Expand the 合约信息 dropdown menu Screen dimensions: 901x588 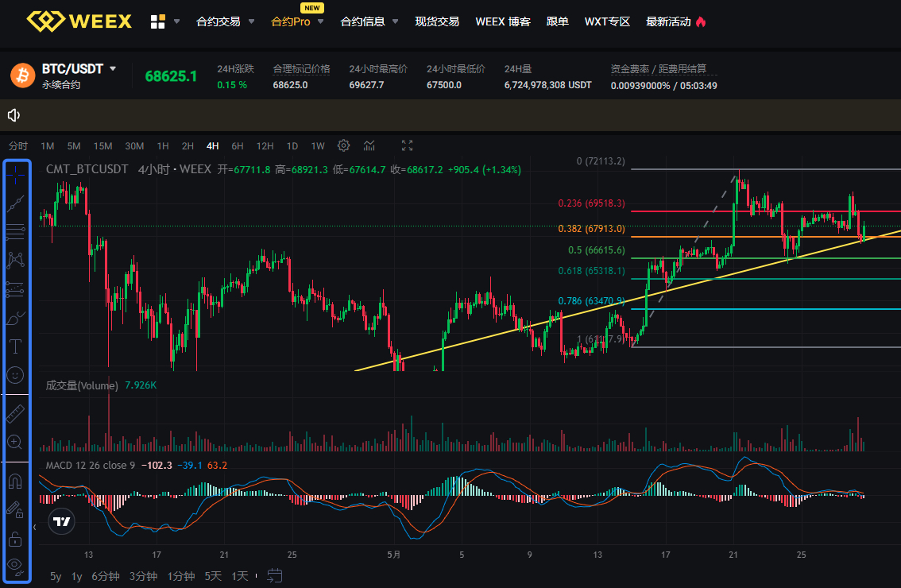pyautogui.click(x=396, y=21)
